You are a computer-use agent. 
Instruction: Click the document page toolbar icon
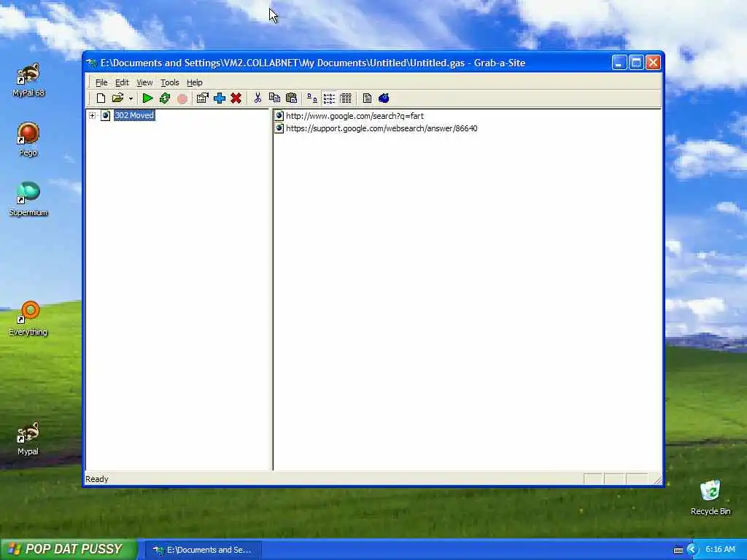click(367, 98)
